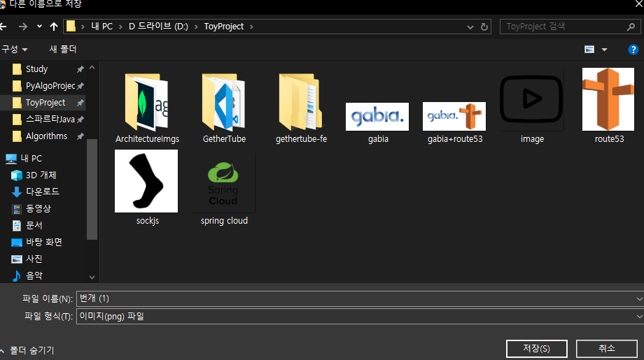Open recent locations dropdown arrow
Viewport: 644px width, 360px height.
[x=39, y=27]
